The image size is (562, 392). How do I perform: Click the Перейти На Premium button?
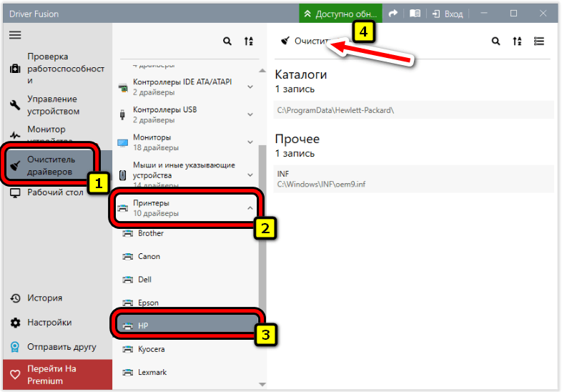pyautogui.click(x=56, y=375)
